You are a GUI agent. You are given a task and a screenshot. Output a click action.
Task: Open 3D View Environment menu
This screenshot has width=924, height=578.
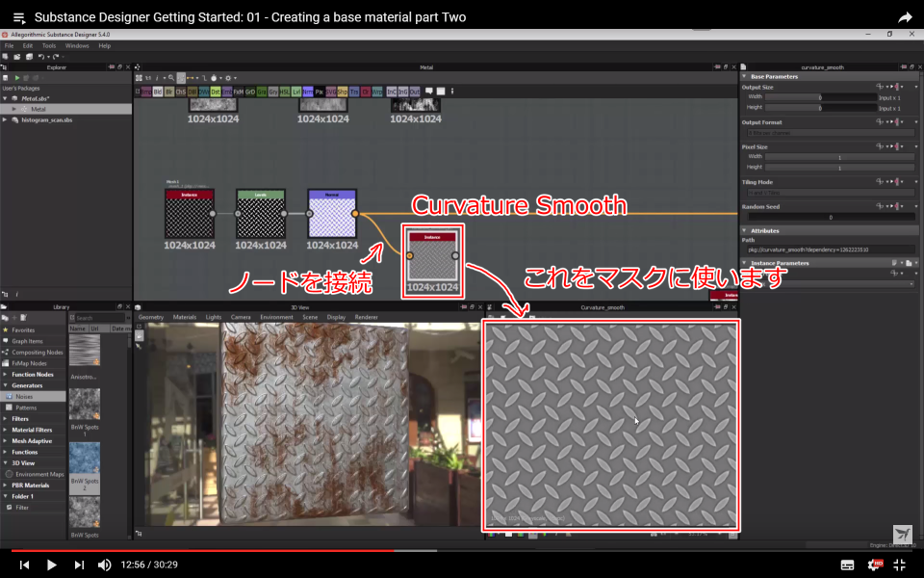point(276,317)
